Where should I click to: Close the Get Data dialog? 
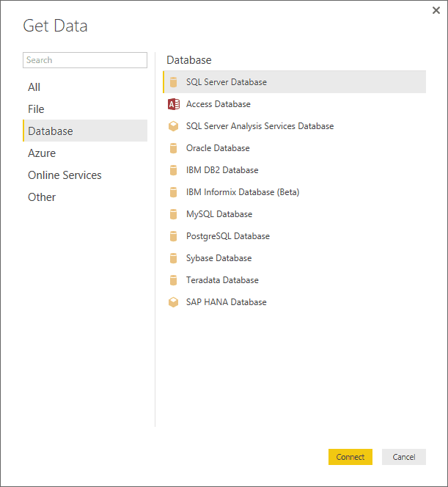click(x=436, y=10)
